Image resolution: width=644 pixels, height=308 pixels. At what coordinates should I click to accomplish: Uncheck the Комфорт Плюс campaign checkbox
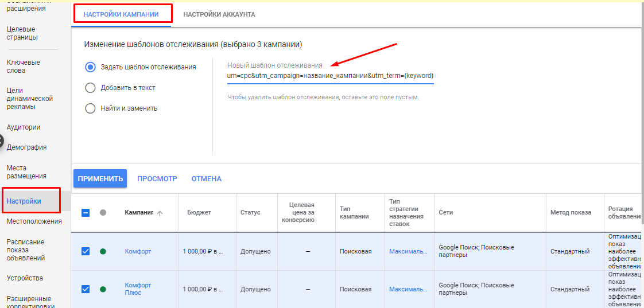coord(86,289)
